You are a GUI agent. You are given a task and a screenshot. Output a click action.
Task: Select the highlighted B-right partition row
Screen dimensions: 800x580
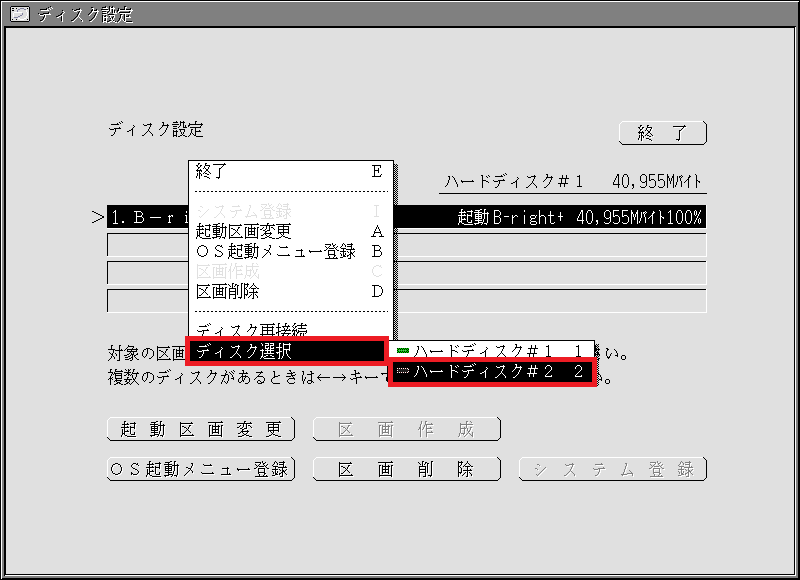pos(550,217)
